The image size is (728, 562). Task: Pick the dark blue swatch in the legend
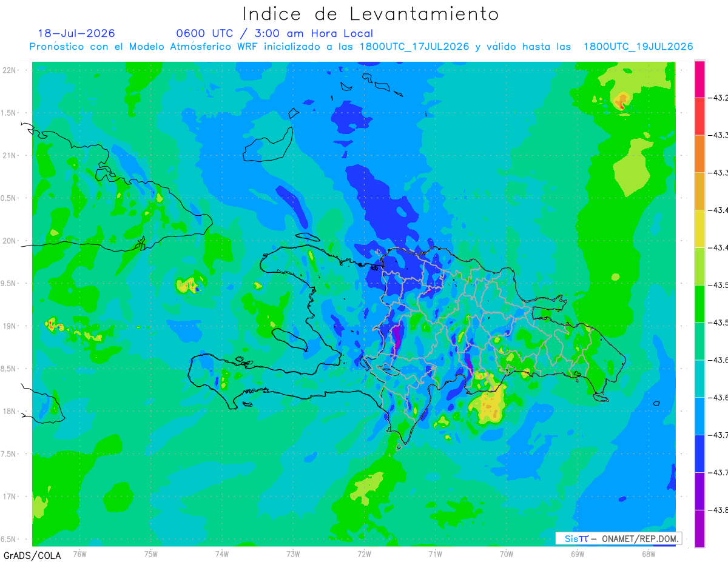[699, 453]
